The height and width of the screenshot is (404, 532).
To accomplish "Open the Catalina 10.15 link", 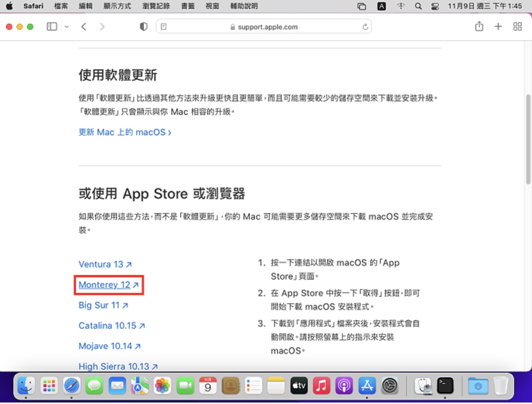I will 111,326.
